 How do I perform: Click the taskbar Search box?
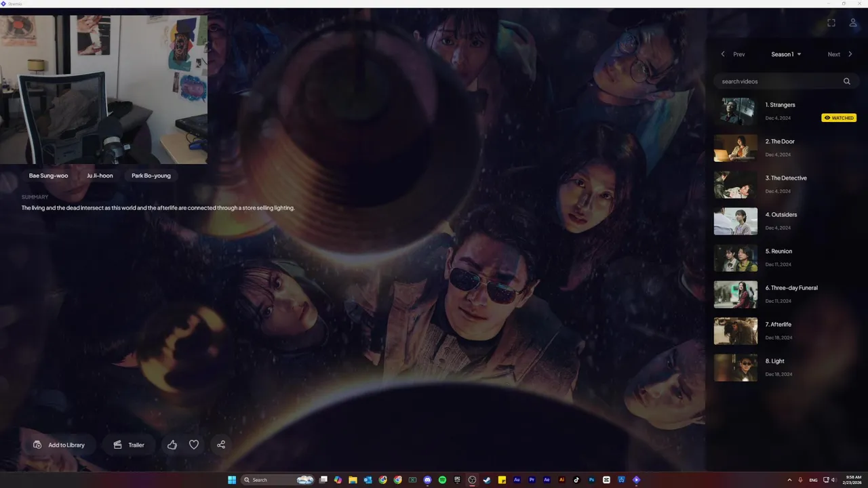click(277, 480)
